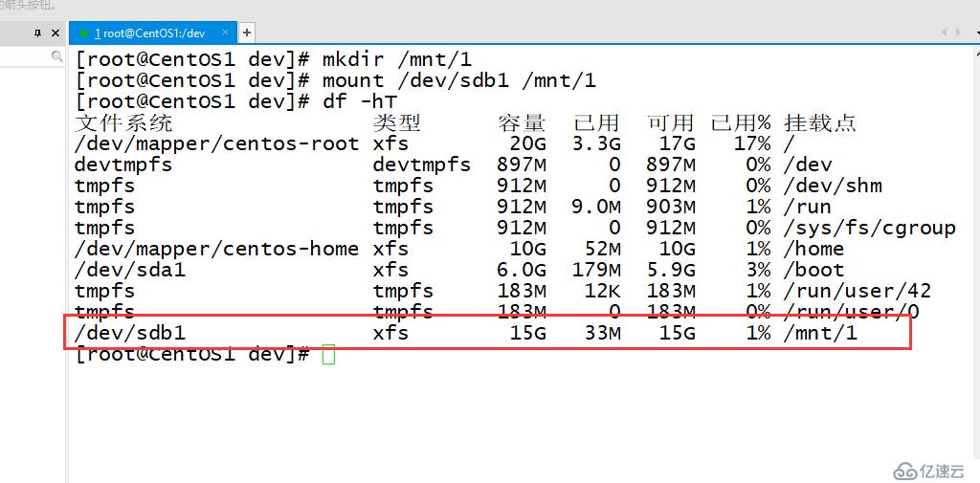Click the green terminal cursor at the prompt
Screen dimensions: 980x483
329,354
